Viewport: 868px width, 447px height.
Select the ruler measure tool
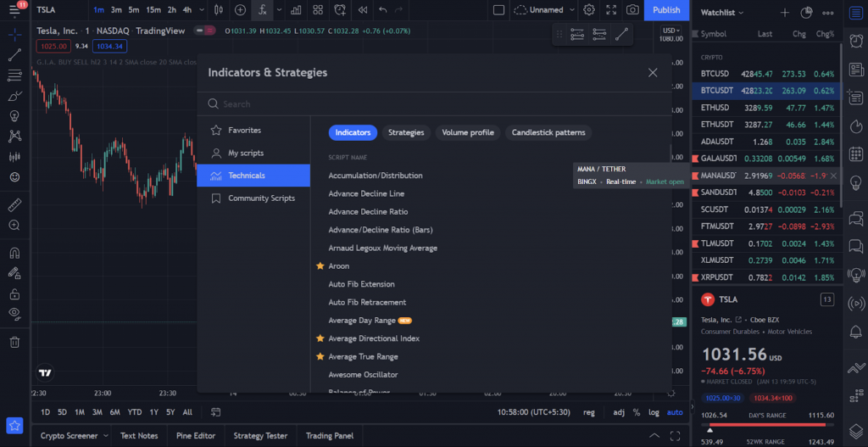(x=15, y=205)
